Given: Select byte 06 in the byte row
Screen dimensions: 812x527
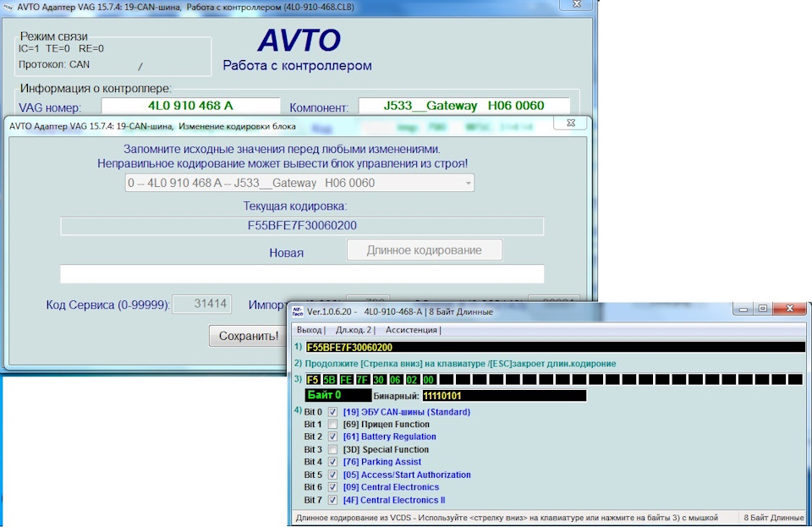Looking at the screenshot, I should coord(395,380).
